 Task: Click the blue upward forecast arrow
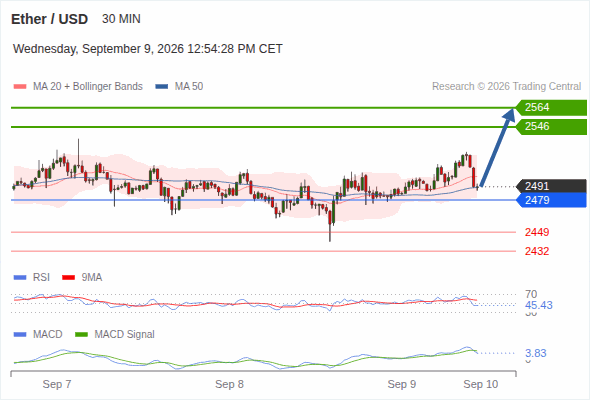click(497, 147)
